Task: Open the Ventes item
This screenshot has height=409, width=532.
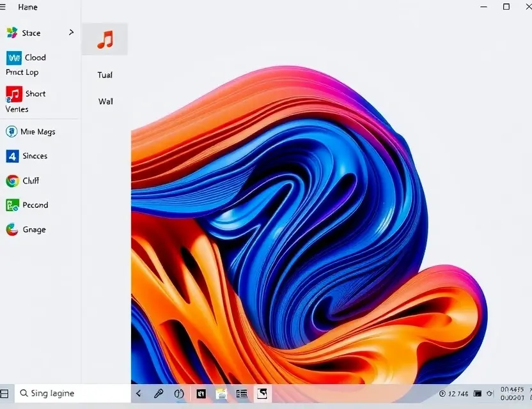Action: [x=17, y=109]
